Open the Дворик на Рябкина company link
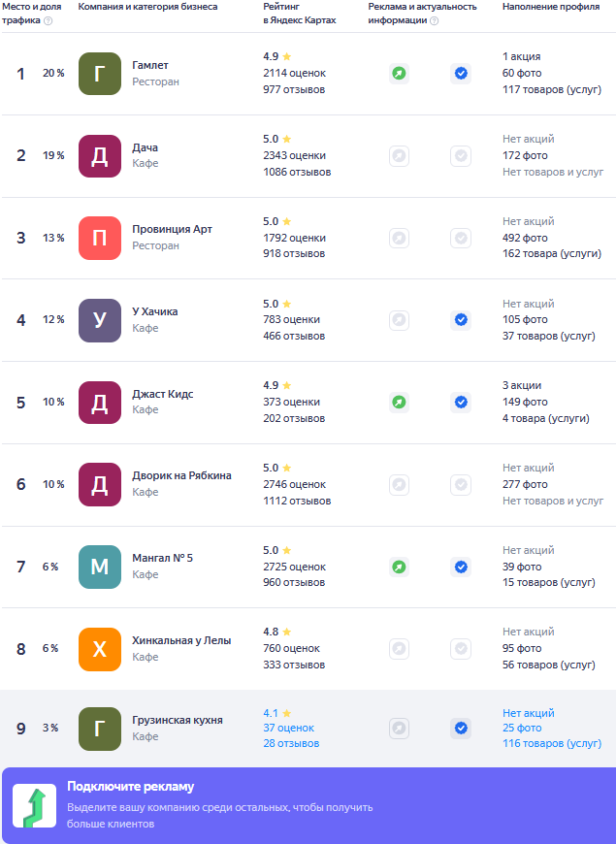This screenshot has height=844, width=616. [181, 475]
